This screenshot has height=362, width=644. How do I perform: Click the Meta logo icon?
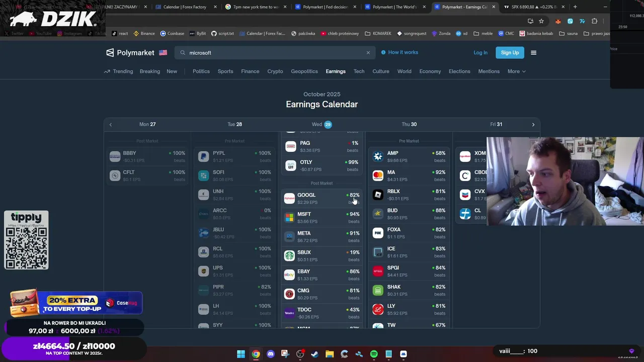click(289, 236)
